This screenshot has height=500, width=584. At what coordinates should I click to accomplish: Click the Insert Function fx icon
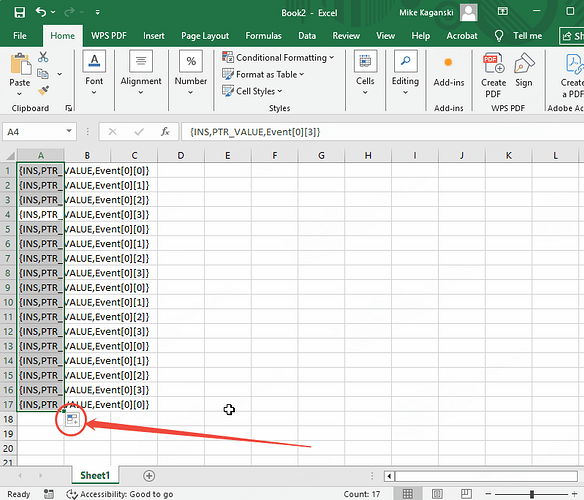click(165, 132)
